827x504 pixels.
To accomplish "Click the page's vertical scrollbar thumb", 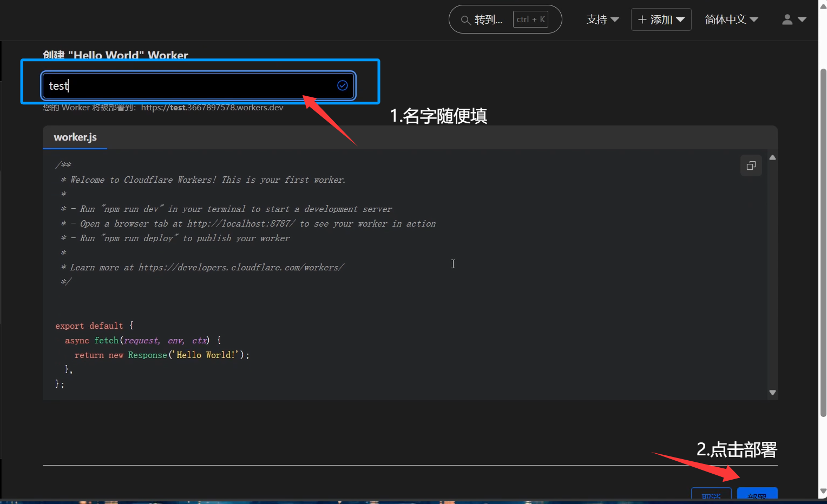I will [x=823, y=243].
